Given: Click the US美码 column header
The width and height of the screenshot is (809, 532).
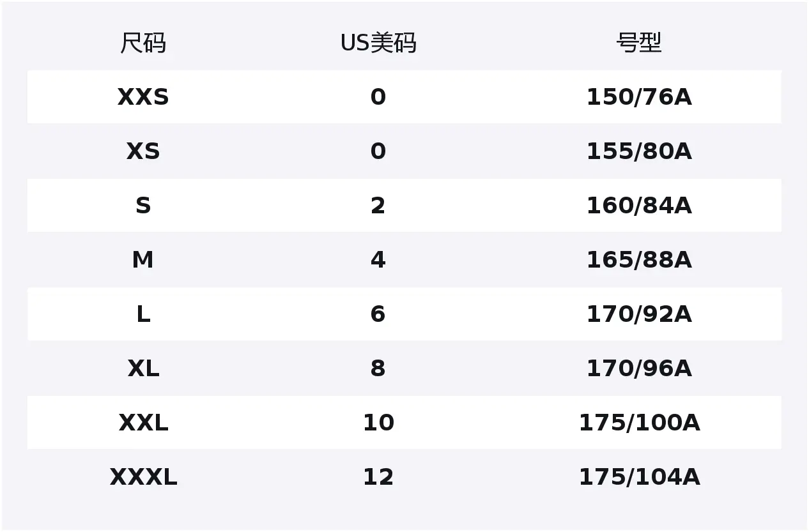Looking at the screenshot, I should [x=378, y=43].
